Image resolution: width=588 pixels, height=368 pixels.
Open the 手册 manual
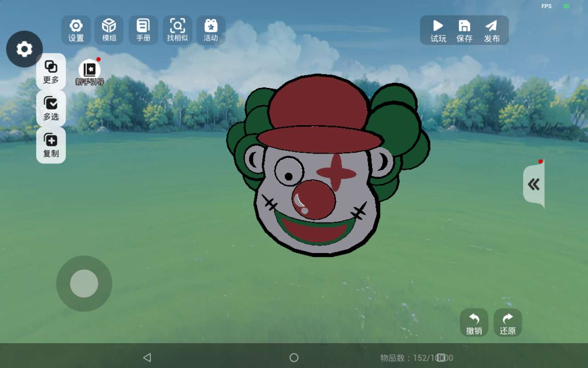[x=143, y=30]
